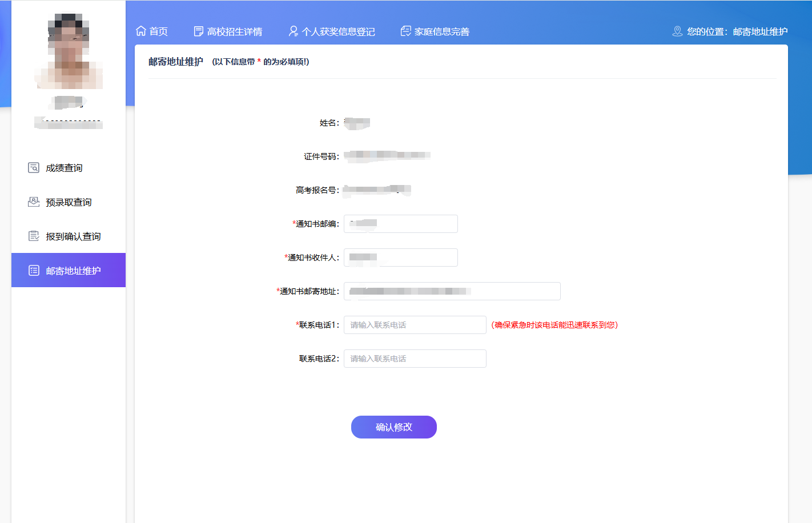Click the icon beside 家庭信息完善
This screenshot has width=812, height=523.
coord(406,31)
